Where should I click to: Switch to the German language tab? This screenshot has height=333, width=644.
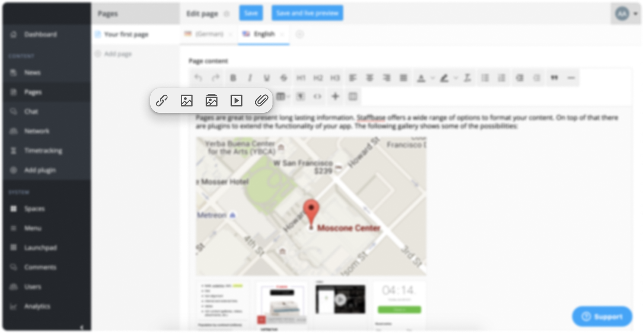coord(209,34)
